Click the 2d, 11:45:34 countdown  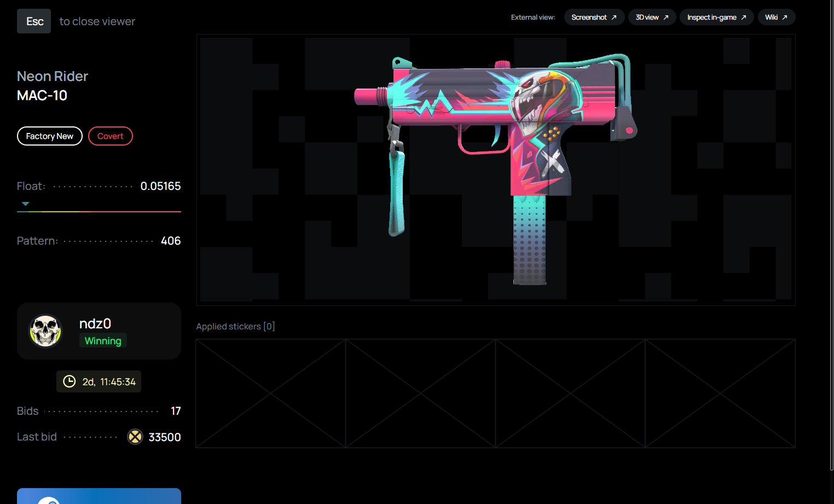(109, 382)
